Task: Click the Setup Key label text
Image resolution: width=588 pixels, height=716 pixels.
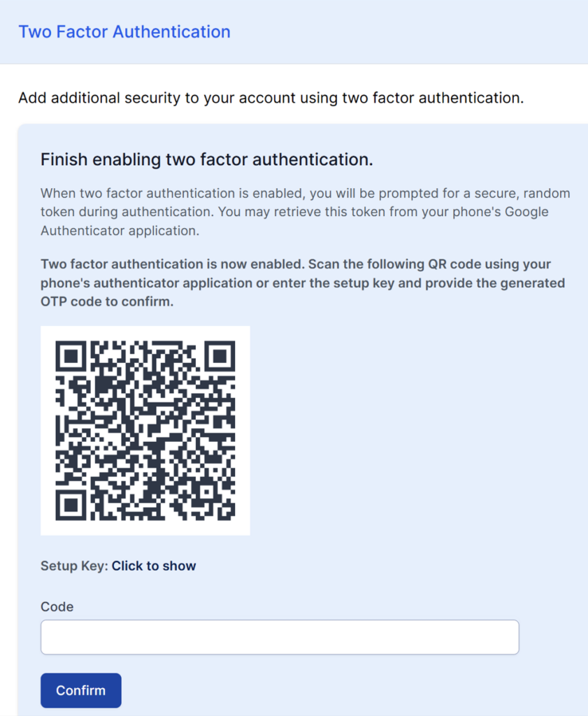Action: tap(72, 566)
